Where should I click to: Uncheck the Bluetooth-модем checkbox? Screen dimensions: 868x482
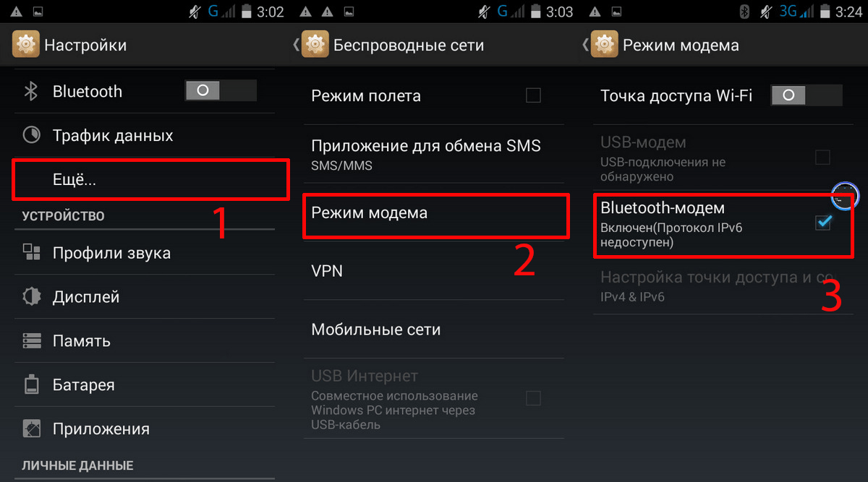822,223
